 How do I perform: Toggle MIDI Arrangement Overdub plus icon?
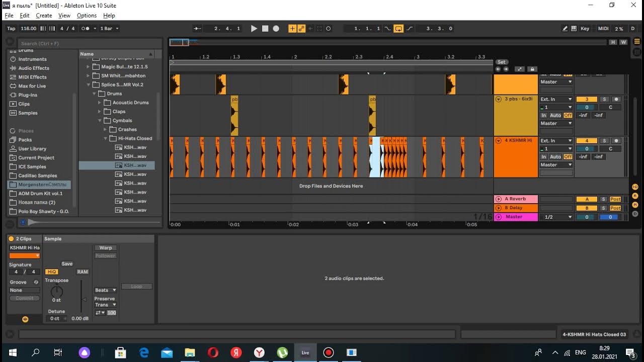pos(292,29)
